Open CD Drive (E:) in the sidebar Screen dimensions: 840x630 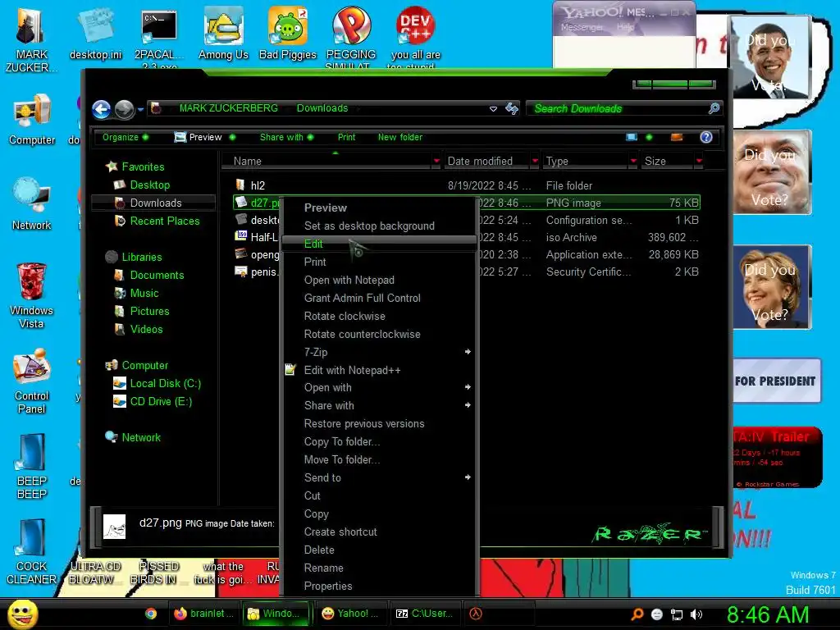(x=161, y=401)
